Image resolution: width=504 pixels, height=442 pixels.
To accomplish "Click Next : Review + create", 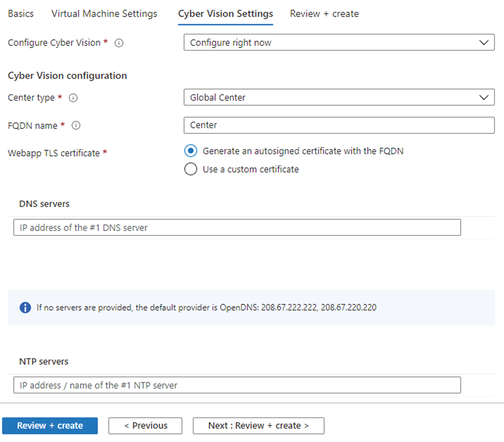I will pyautogui.click(x=258, y=425).
